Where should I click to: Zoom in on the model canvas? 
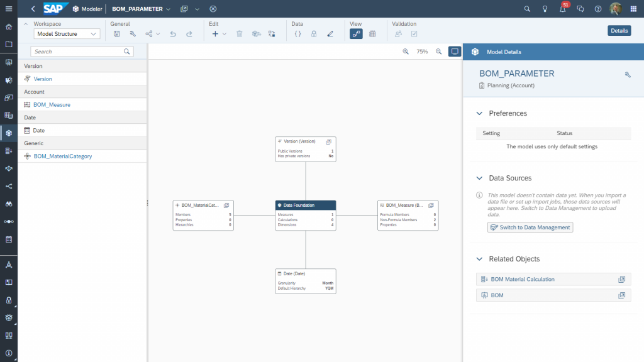(406, 52)
